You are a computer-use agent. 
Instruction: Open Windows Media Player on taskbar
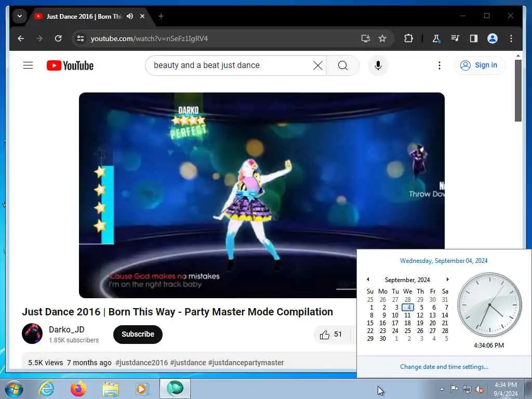(x=142, y=389)
